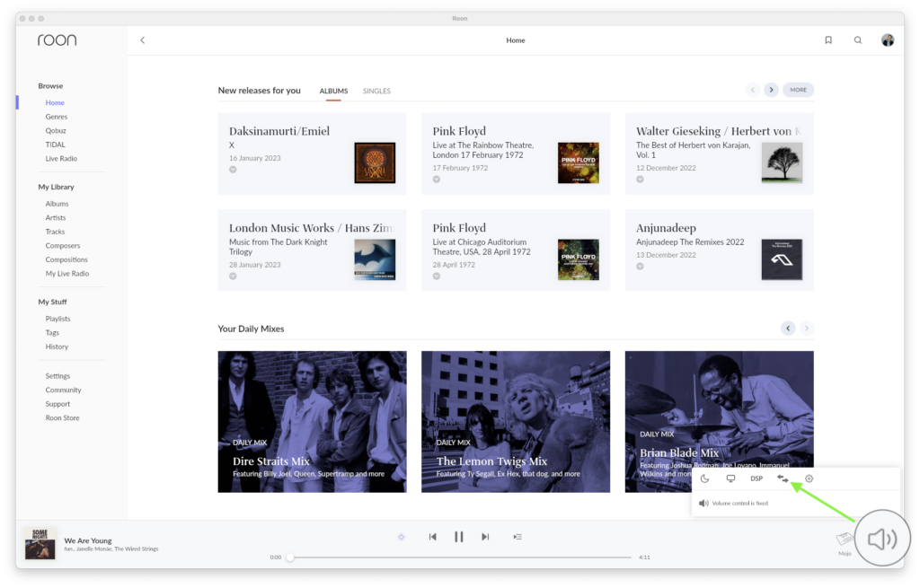Open Live Radio under Browse

62,159
